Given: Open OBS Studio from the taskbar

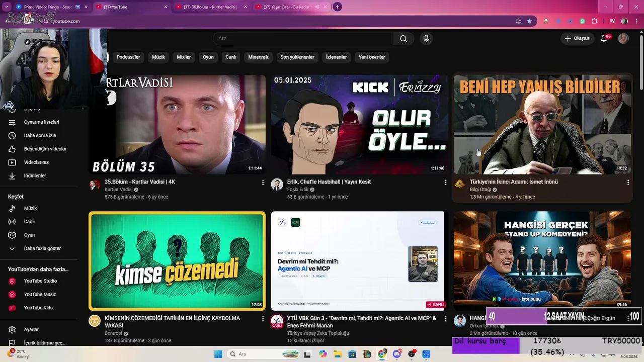Looking at the screenshot, I should (412, 354).
